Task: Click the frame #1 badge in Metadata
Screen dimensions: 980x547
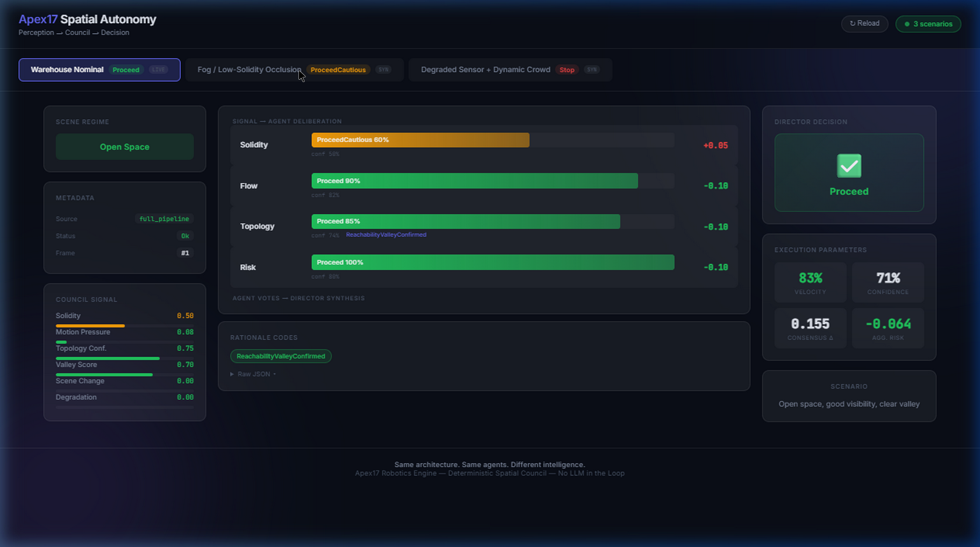Action: click(x=185, y=253)
